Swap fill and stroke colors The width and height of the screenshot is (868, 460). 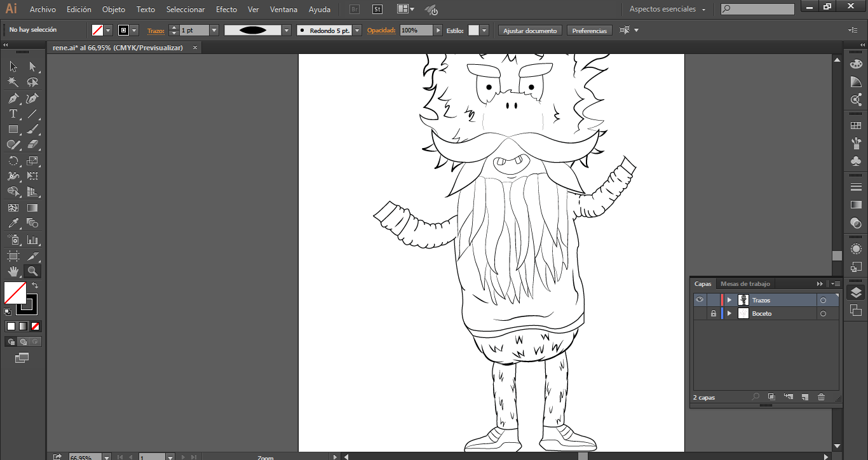tap(35, 286)
